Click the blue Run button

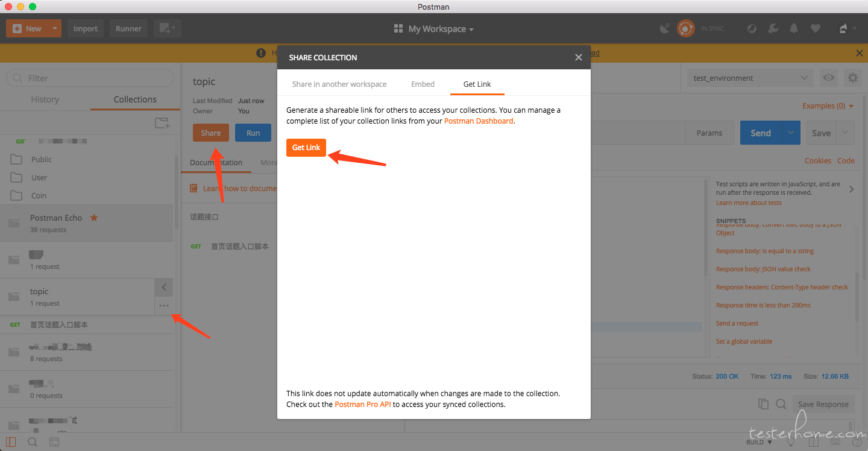[x=253, y=133]
